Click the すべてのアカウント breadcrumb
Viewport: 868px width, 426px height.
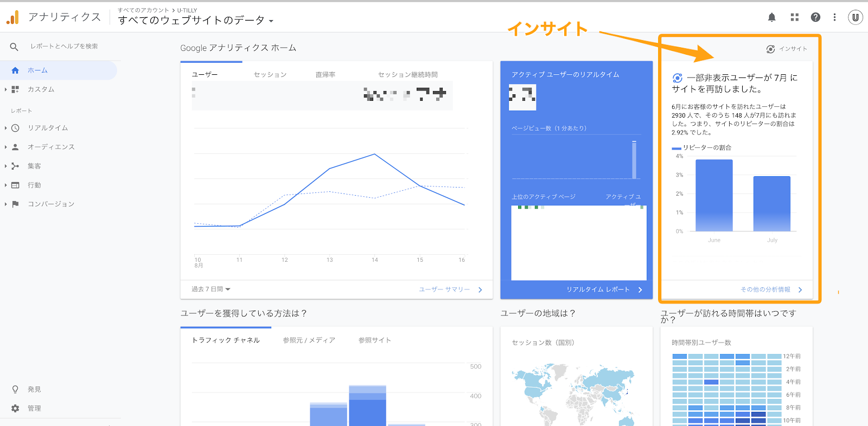143,10
